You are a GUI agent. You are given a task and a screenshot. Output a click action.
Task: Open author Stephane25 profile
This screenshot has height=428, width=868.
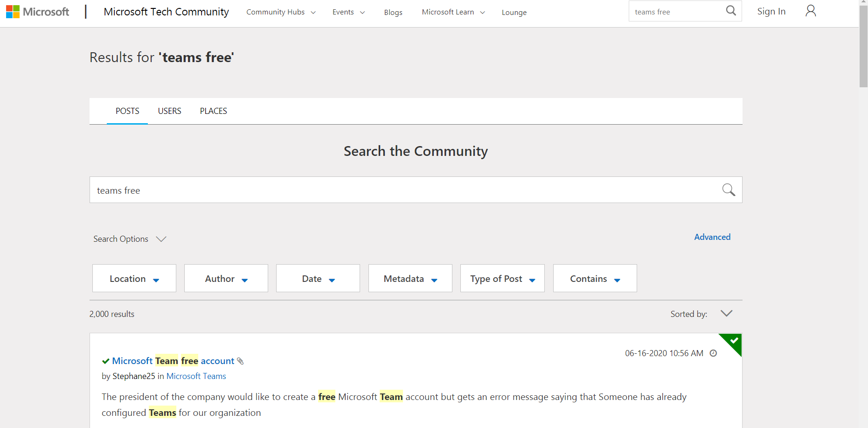(134, 376)
